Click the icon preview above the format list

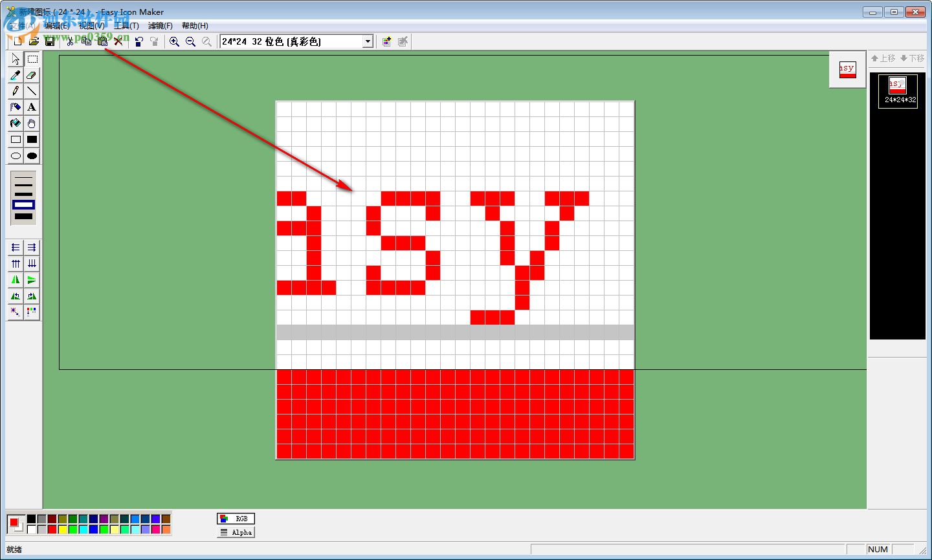click(847, 70)
